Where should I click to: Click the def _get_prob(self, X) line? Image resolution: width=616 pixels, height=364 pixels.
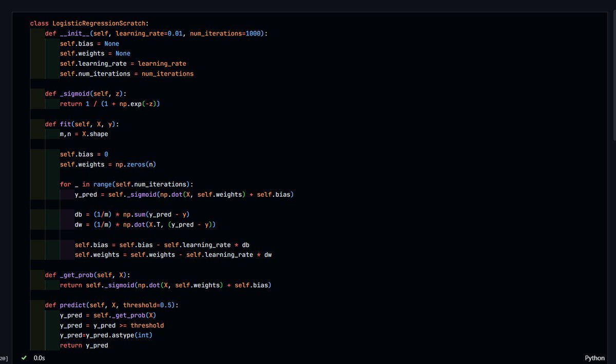tap(88, 275)
